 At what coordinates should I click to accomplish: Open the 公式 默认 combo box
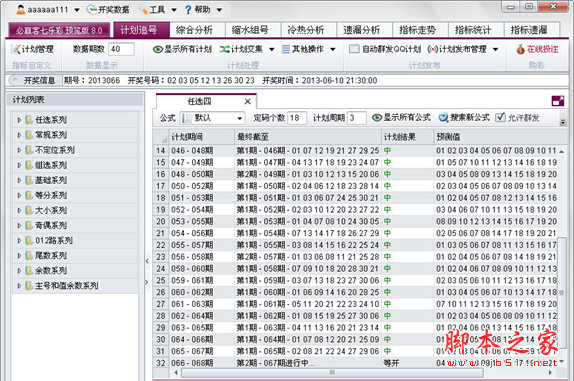(x=213, y=118)
